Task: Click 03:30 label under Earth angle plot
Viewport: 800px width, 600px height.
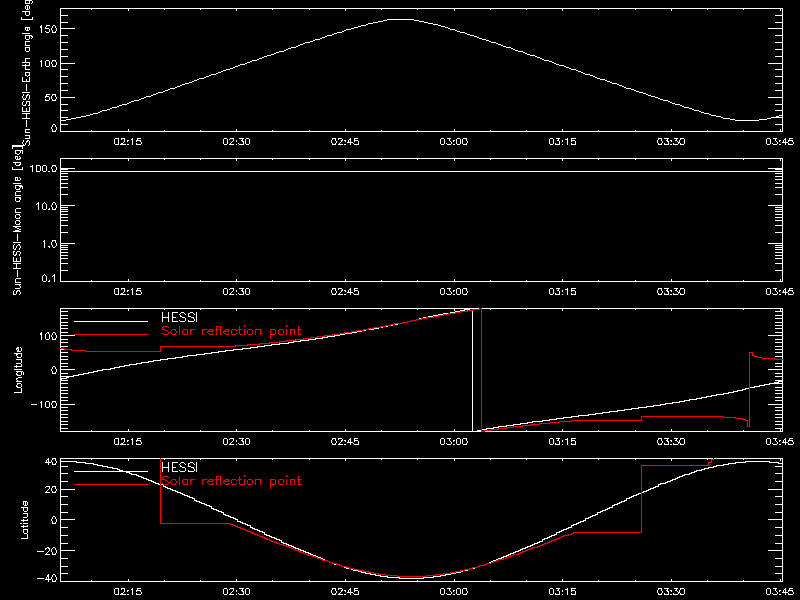Action: pos(671,141)
